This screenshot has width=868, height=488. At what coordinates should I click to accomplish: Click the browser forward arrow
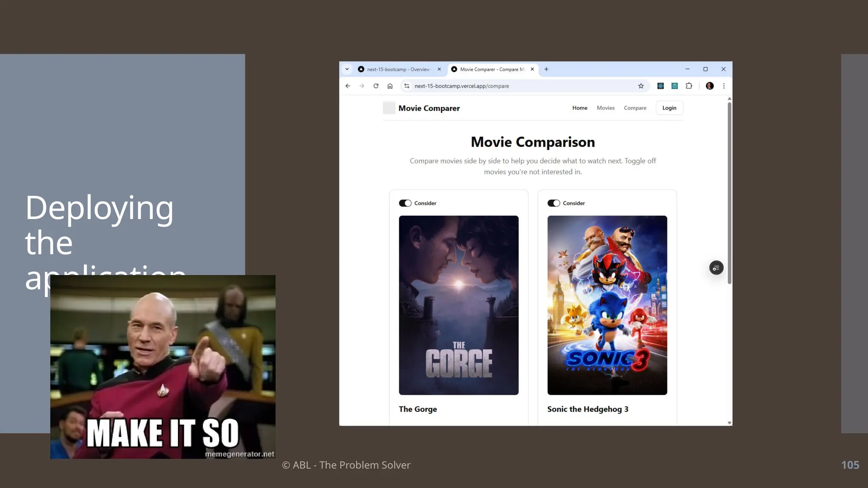pyautogui.click(x=362, y=86)
